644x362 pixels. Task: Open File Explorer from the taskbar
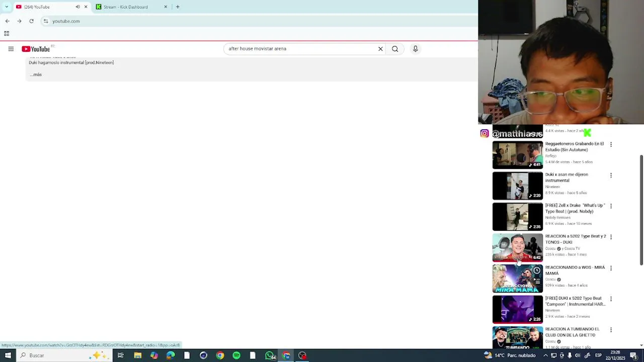(x=137, y=355)
